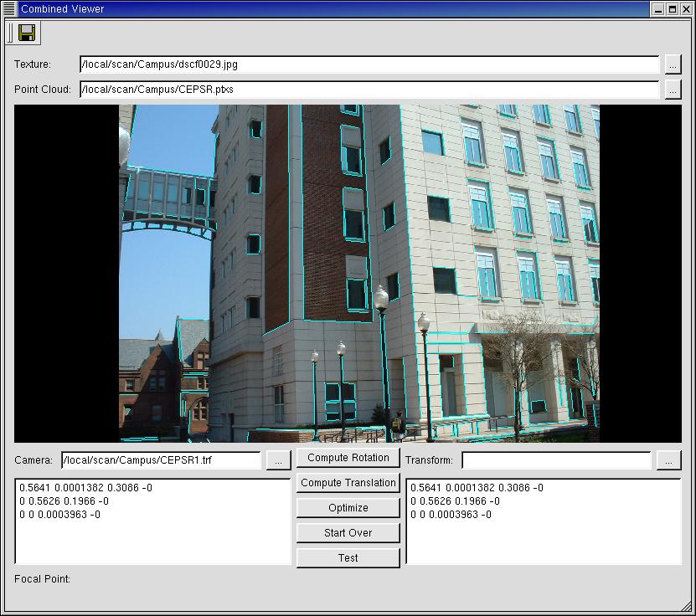
Task: Click the Optimize button
Action: [x=348, y=508]
